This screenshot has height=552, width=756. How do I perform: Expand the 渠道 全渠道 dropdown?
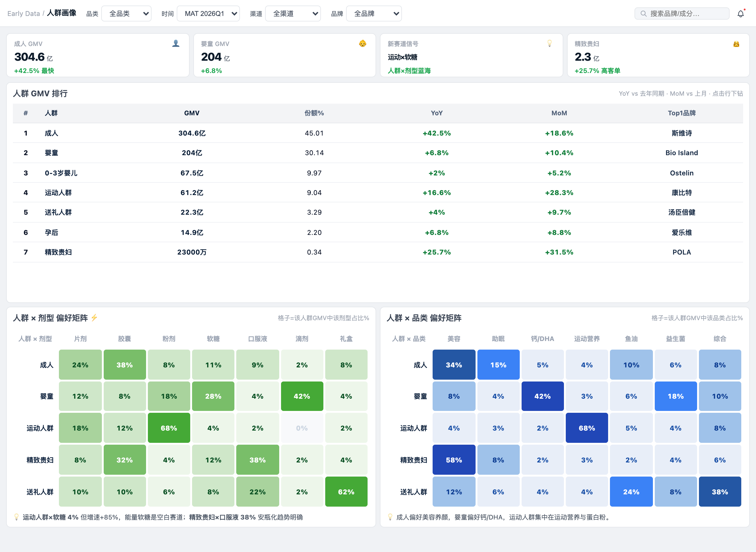coord(293,14)
